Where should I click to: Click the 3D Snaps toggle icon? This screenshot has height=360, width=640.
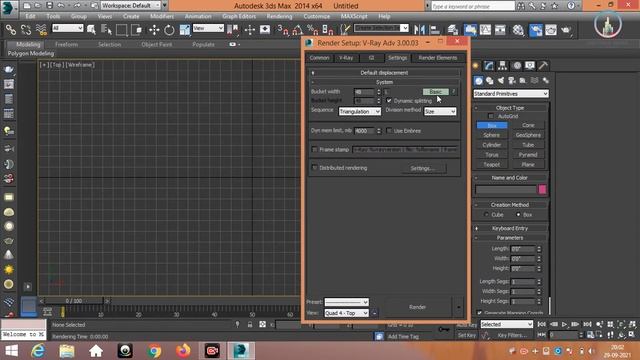point(282,30)
